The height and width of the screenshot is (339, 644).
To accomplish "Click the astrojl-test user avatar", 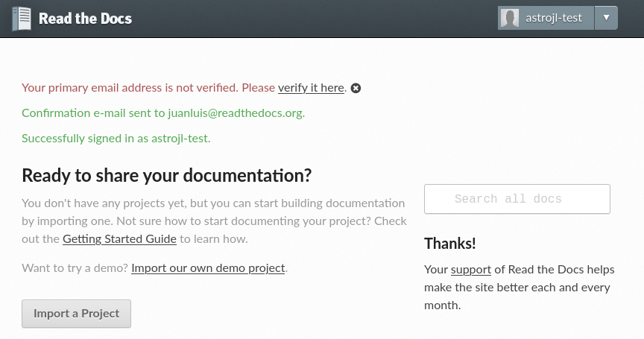I will (510, 18).
